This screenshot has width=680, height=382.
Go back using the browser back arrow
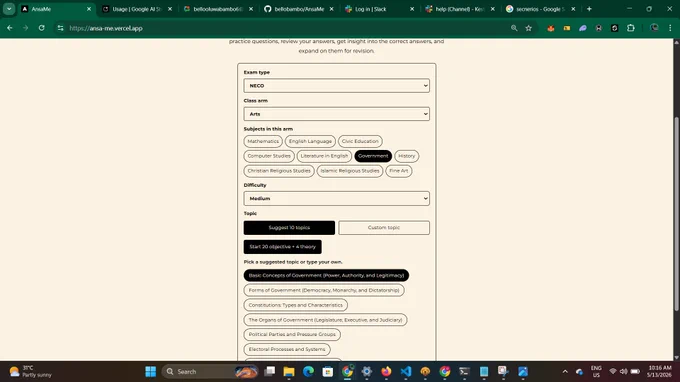[10, 28]
